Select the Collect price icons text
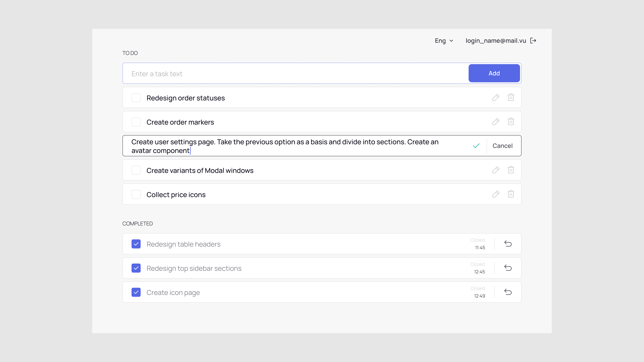The width and height of the screenshot is (644, 362). pos(176,195)
